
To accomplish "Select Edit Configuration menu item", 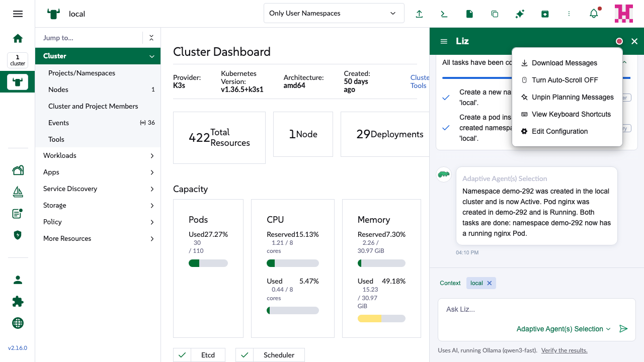I will [x=567, y=131].
